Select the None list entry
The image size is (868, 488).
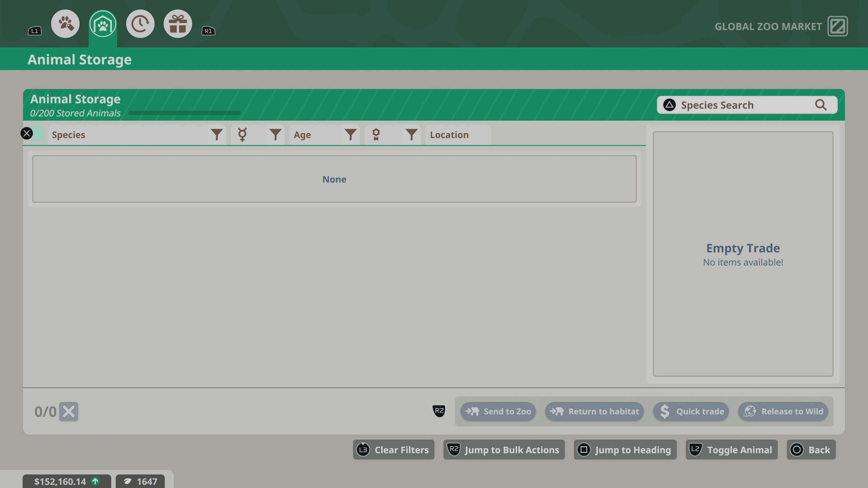click(x=334, y=179)
